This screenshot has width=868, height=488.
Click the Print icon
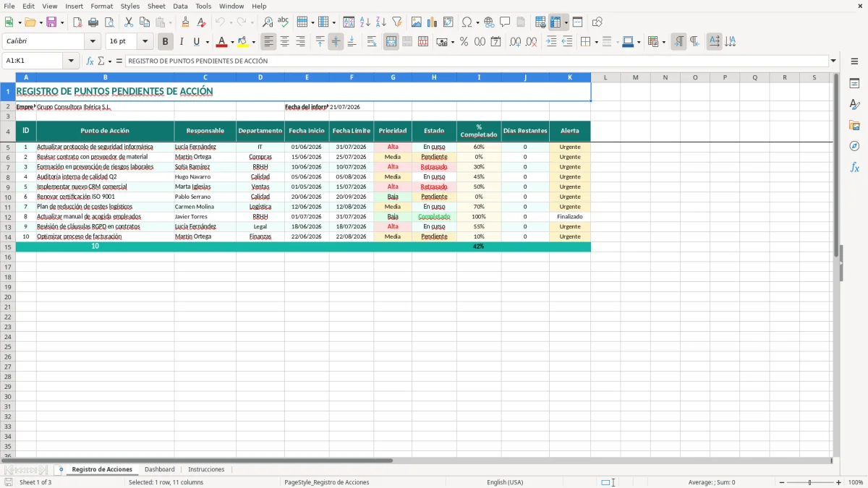93,22
